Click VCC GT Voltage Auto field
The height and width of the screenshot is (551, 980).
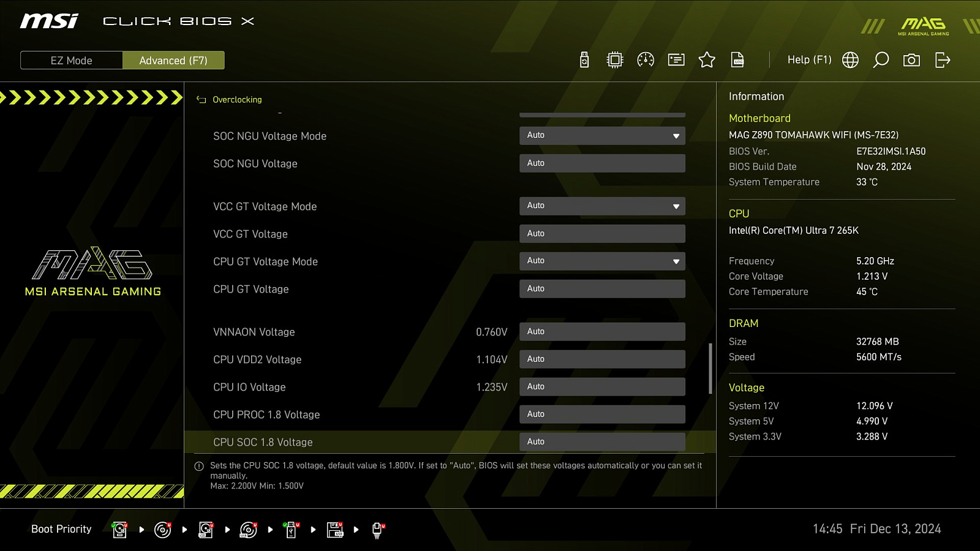pos(602,234)
